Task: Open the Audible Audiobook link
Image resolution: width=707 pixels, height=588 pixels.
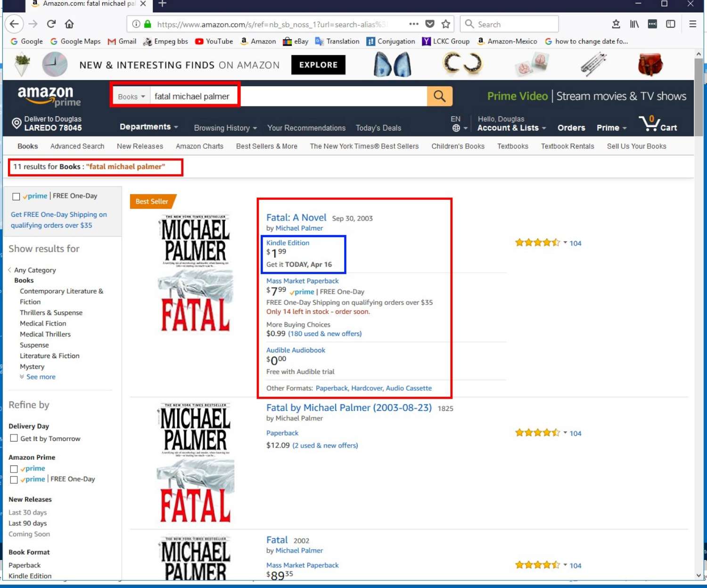Action: coord(296,350)
